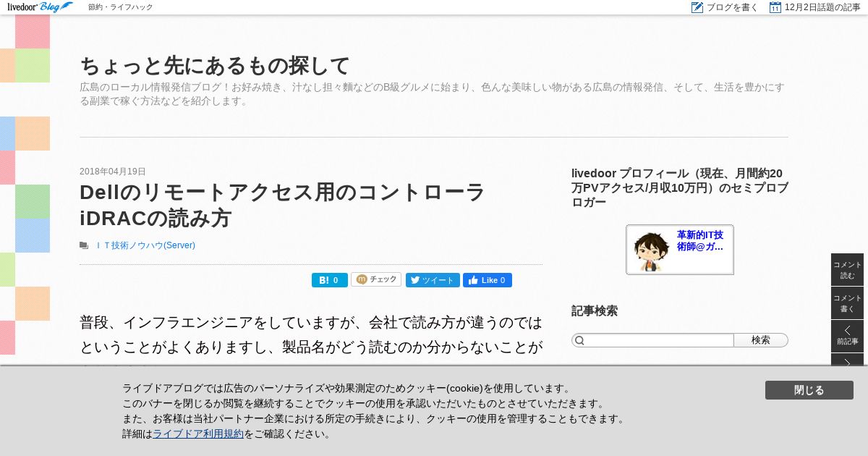Screen dimensions: 868x456
Task: Click the Facebook Like button
Action: coord(488,280)
